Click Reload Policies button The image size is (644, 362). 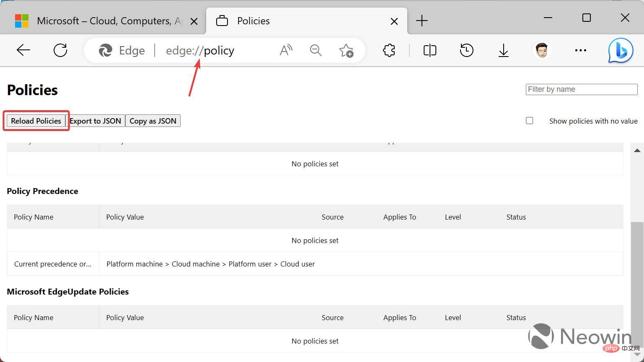coord(36,121)
